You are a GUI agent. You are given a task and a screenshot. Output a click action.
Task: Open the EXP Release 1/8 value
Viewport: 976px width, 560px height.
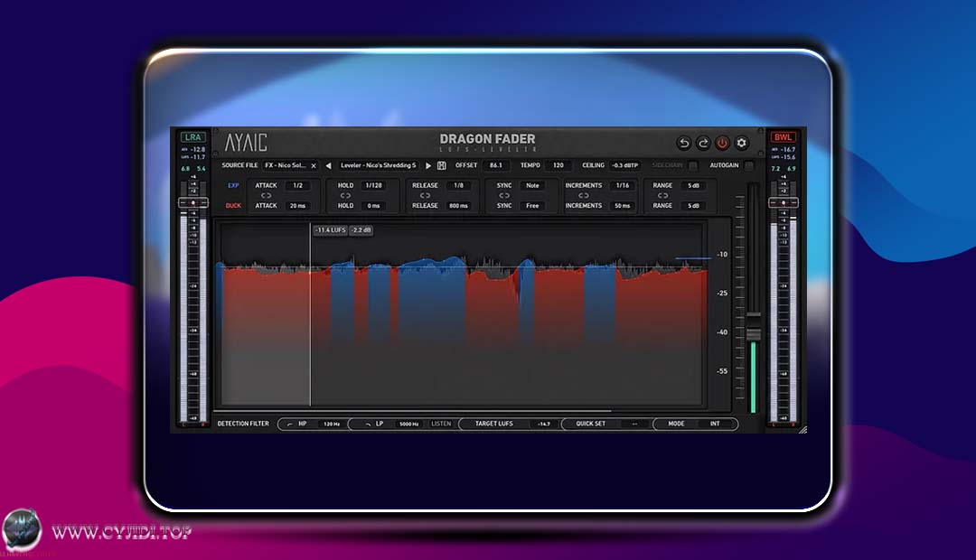459,185
